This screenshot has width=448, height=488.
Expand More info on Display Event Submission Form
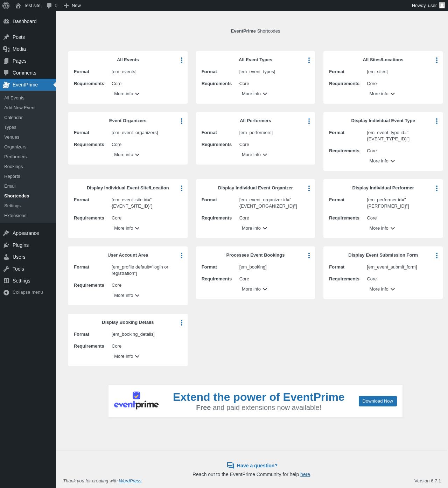click(x=382, y=289)
